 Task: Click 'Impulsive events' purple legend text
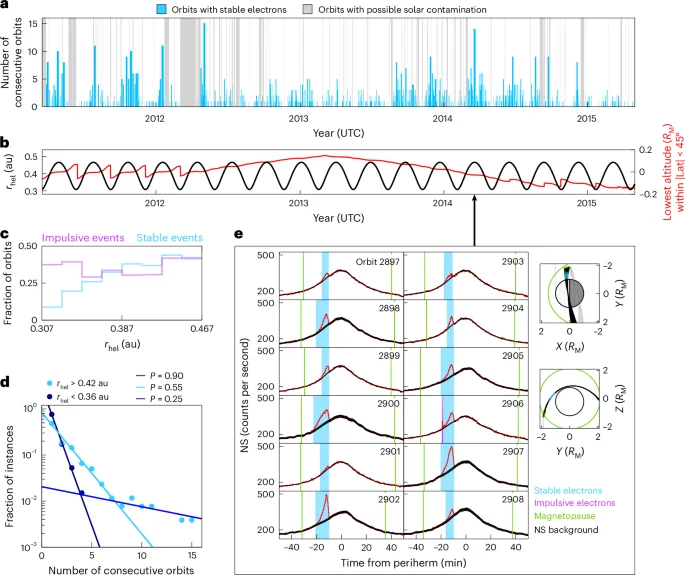pyautogui.click(x=83, y=238)
